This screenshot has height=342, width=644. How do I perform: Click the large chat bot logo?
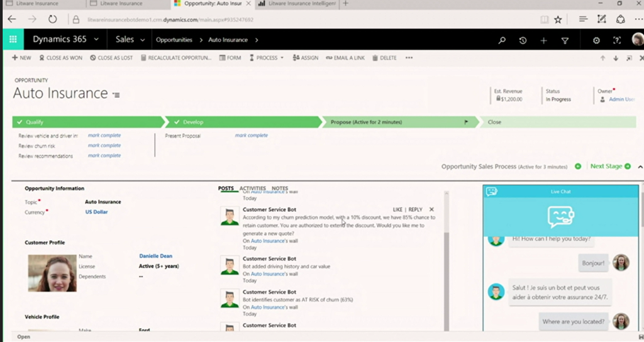561,216
